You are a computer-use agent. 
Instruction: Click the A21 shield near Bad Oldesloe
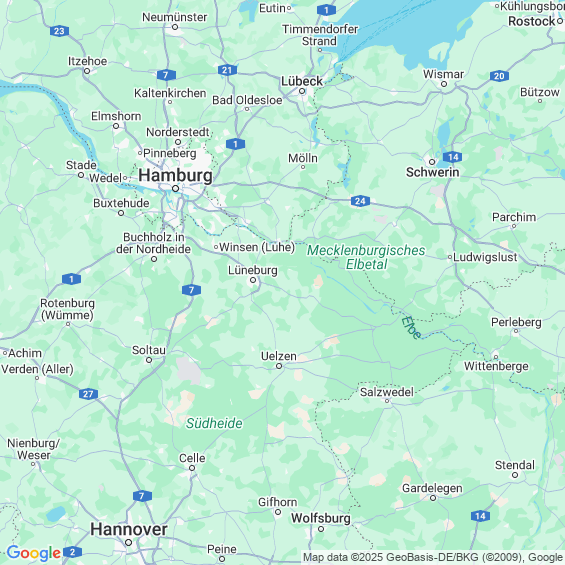(x=227, y=70)
